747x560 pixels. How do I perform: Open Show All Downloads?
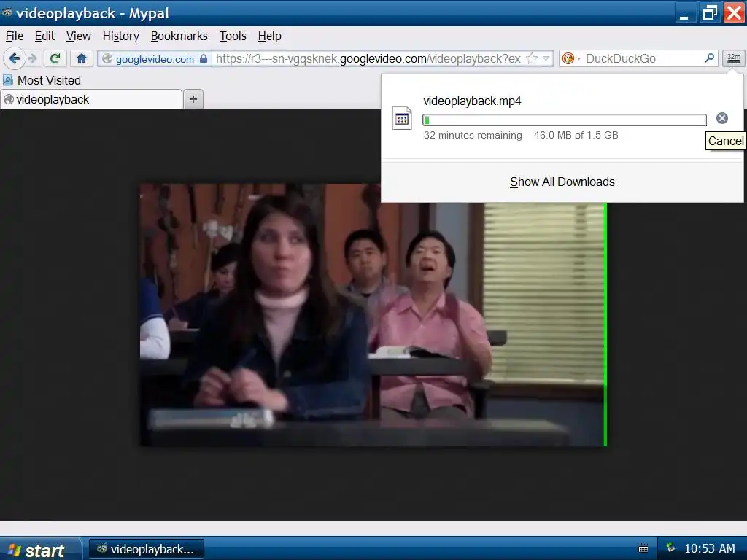[562, 182]
